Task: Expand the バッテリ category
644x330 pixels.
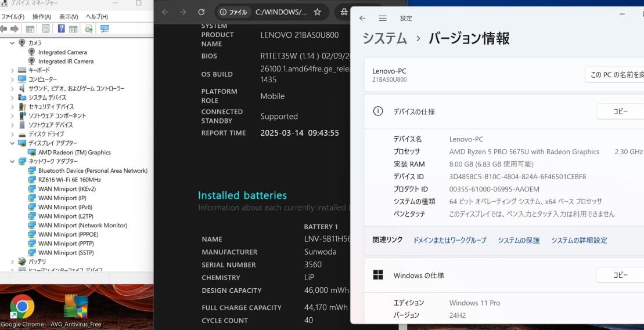Action: (12, 262)
